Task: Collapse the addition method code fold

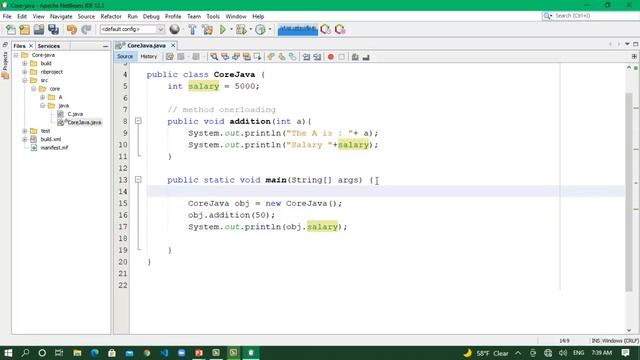Action: coord(138,121)
